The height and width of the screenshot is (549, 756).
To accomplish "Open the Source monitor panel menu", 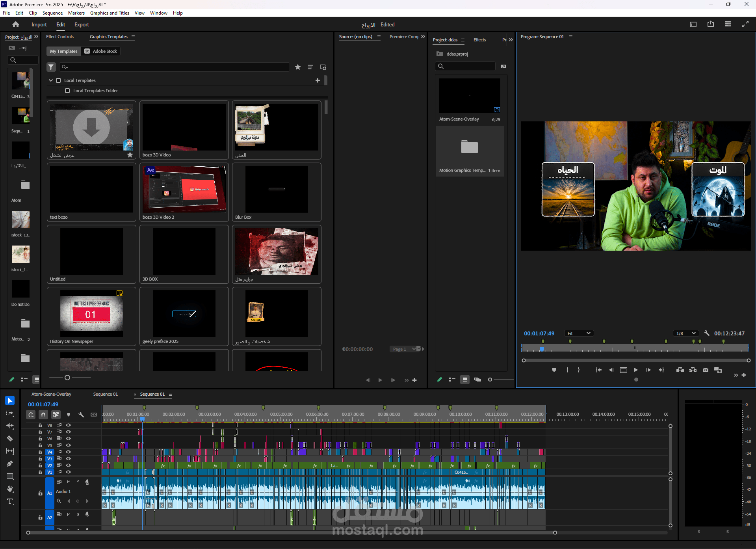I will (379, 37).
